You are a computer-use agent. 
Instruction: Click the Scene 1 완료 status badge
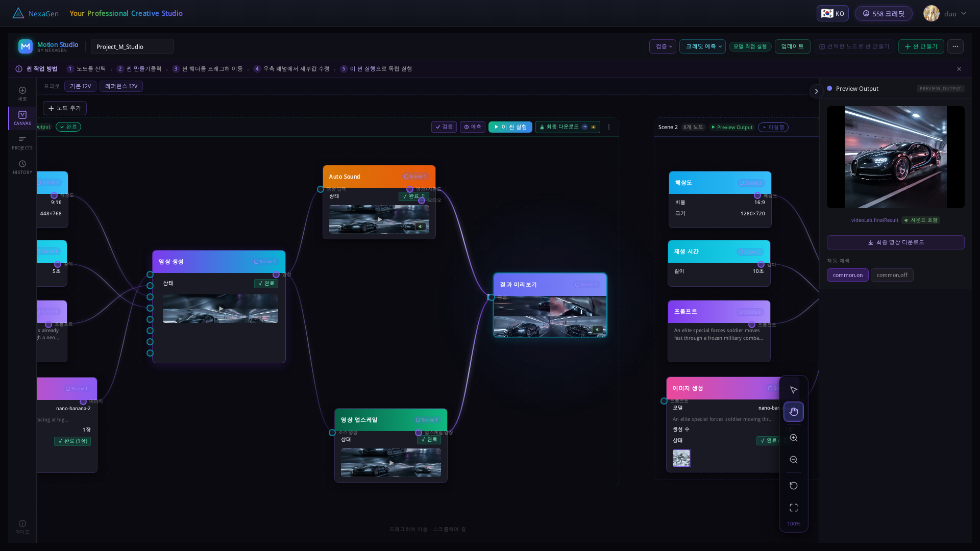[68, 127]
